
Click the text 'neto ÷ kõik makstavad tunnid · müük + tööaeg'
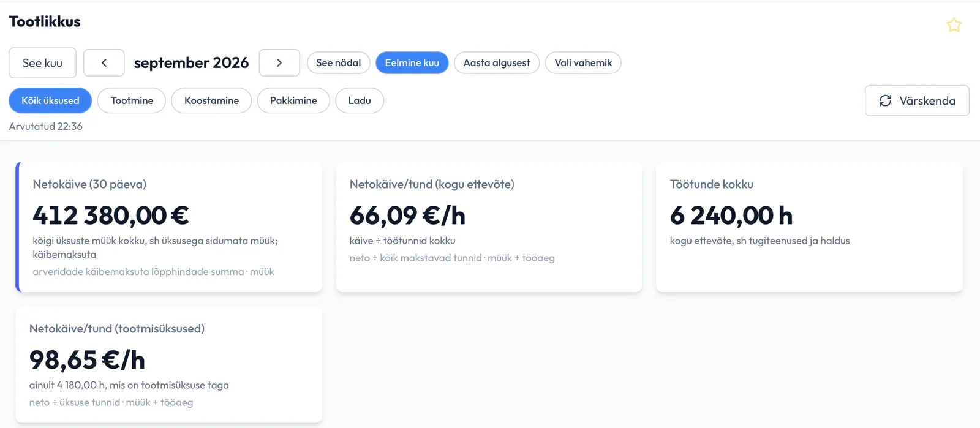pos(452,258)
